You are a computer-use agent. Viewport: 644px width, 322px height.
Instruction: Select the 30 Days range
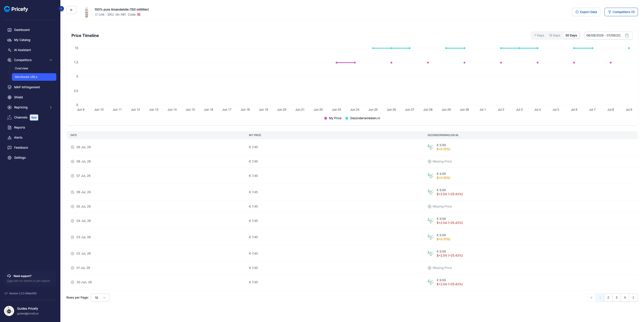(x=571, y=35)
